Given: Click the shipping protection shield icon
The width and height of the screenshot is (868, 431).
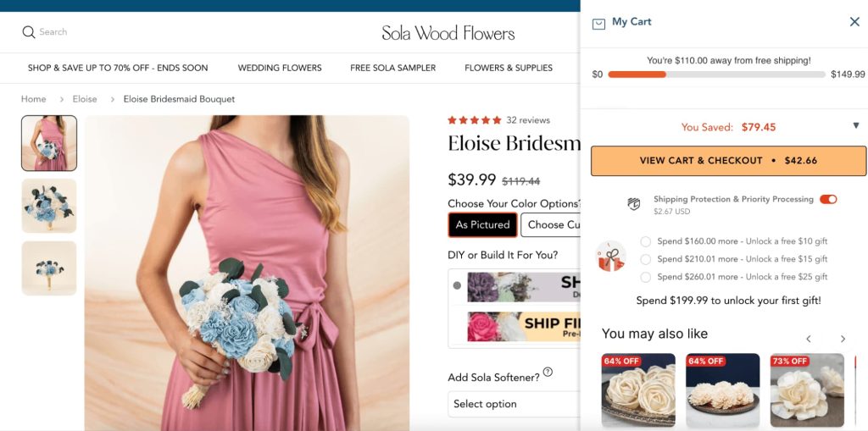Looking at the screenshot, I should [633, 204].
